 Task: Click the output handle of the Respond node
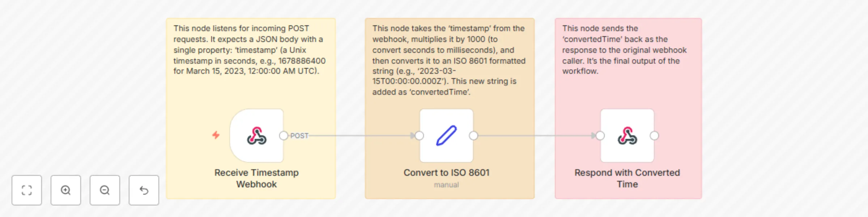(654, 136)
